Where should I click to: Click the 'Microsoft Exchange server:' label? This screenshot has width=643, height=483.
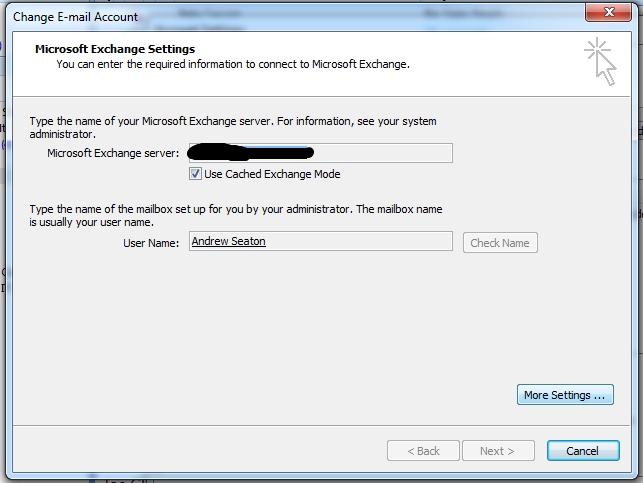tap(113, 153)
